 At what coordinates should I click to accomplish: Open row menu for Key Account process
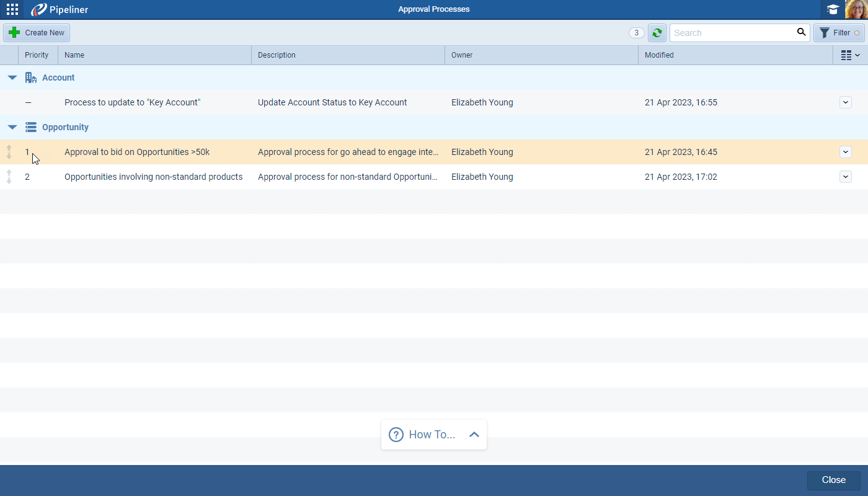pyautogui.click(x=845, y=102)
